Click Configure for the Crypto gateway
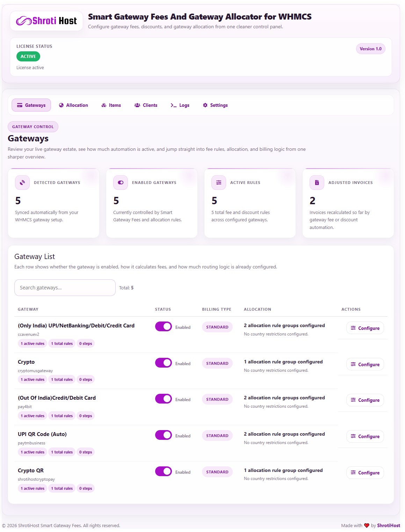The image size is (405, 532). (365, 364)
